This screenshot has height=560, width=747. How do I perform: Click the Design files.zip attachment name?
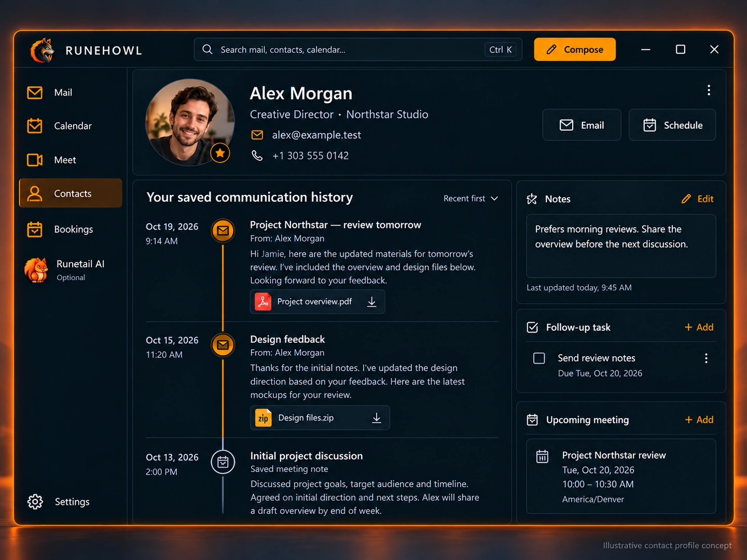point(306,418)
